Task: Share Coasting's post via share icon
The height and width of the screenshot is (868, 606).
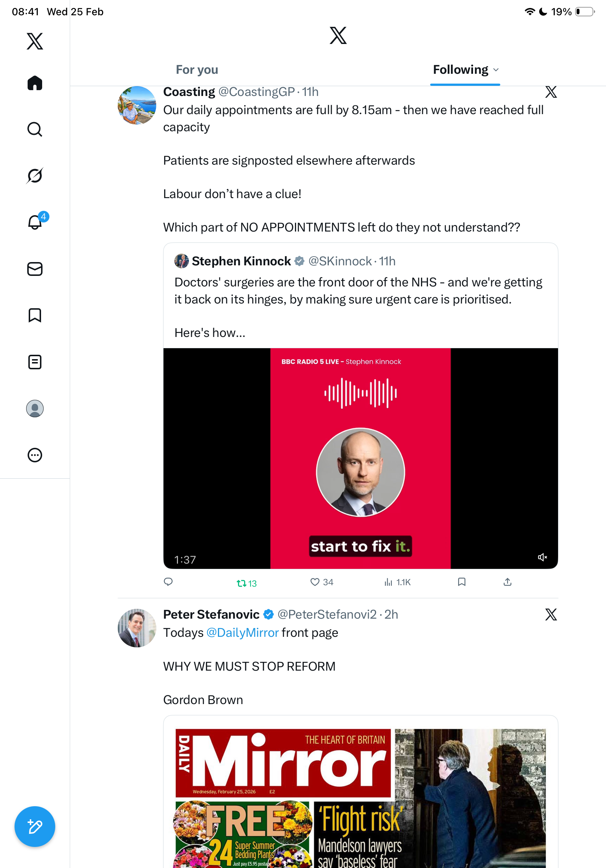Action: click(x=508, y=582)
